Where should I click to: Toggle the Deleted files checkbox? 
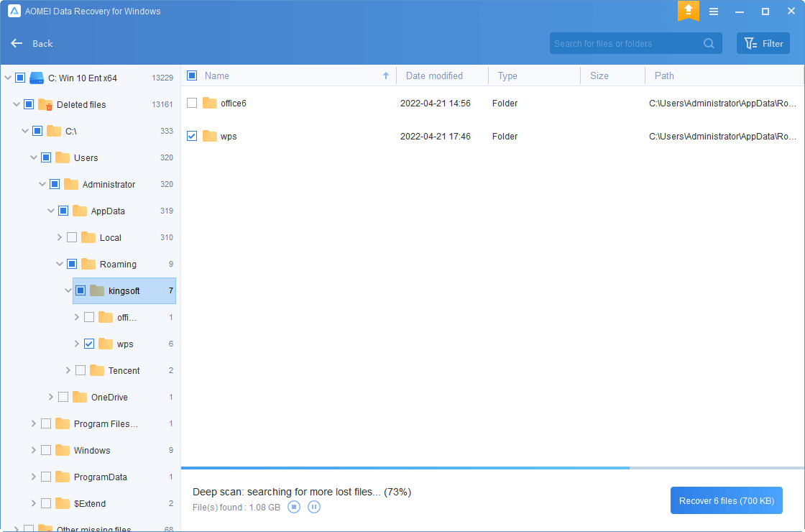click(29, 105)
